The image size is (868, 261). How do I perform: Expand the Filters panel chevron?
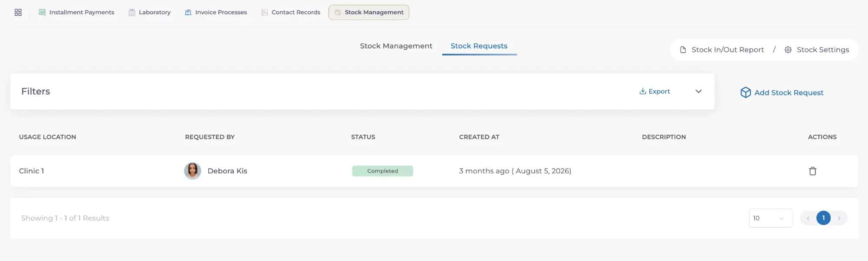click(x=698, y=91)
